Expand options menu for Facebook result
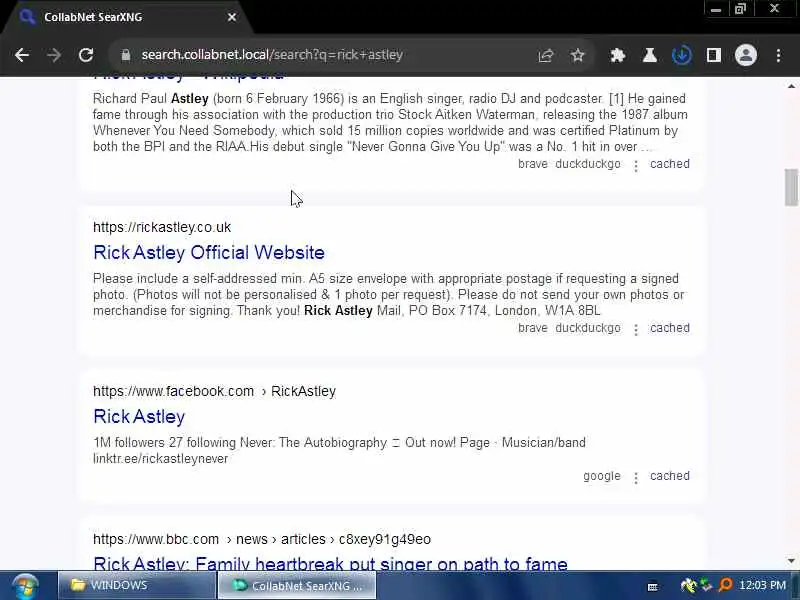This screenshot has width=800, height=600. 636,478
